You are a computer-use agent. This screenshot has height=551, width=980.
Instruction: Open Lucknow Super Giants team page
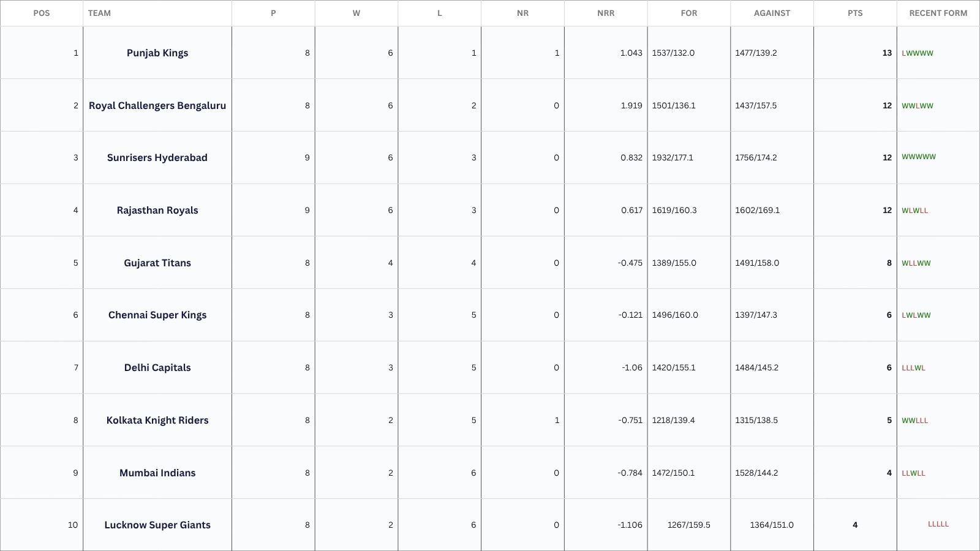point(157,525)
